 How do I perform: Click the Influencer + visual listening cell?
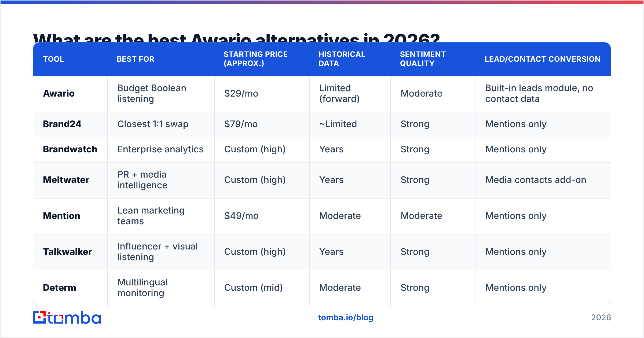coord(161,252)
